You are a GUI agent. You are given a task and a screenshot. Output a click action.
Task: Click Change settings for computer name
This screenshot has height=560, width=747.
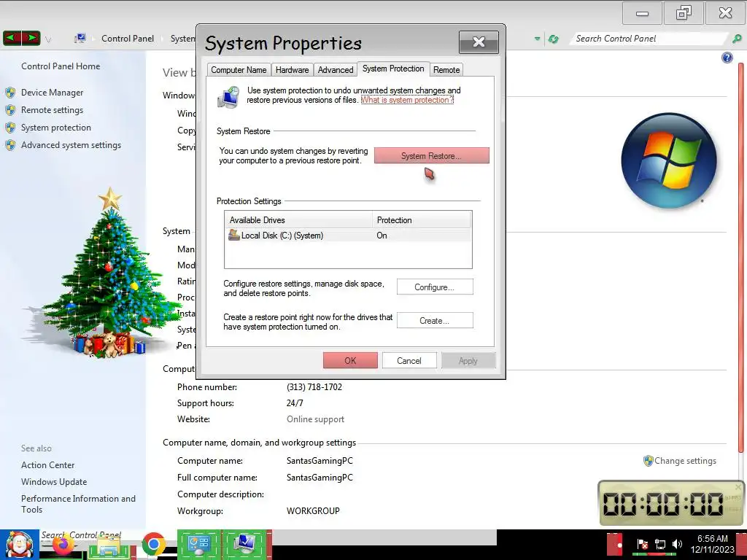pos(685,461)
